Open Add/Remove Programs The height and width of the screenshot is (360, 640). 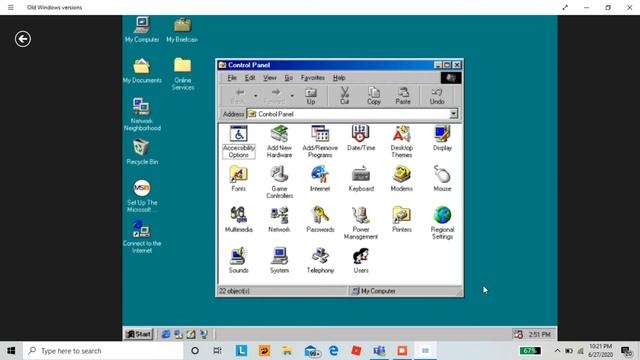[320, 142]
